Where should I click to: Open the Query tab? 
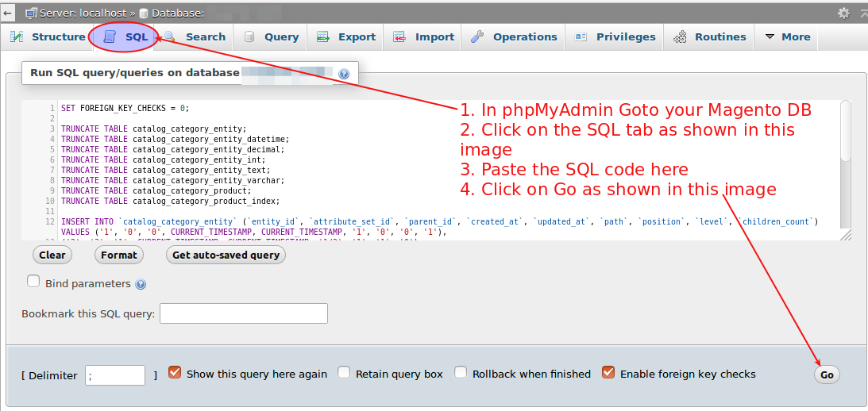click(x=271, y=37)
